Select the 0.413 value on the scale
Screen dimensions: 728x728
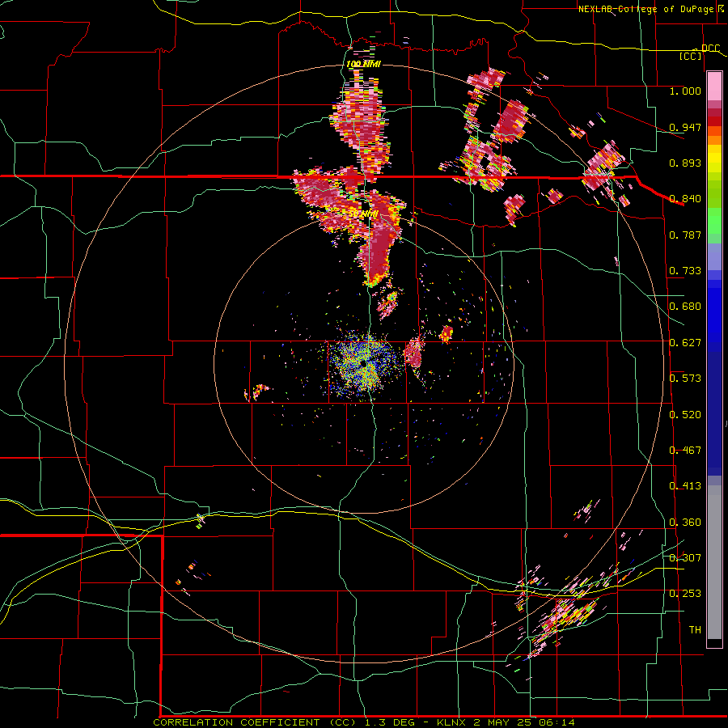[x=685, y=486]
